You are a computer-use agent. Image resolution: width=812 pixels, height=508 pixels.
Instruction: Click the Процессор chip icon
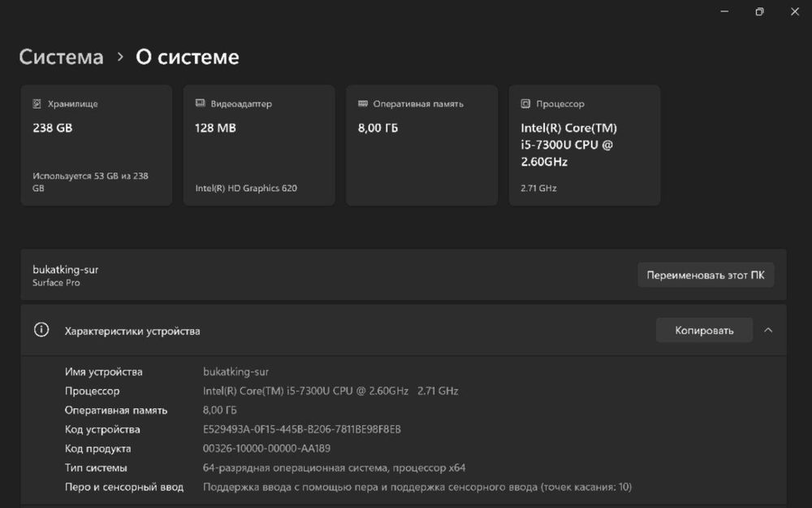[525, 104]
